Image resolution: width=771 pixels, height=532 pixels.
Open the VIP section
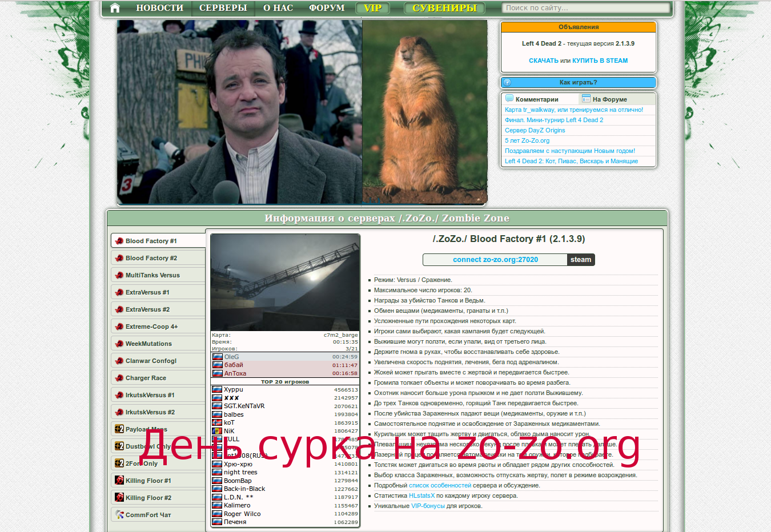(x=372, y=8)
